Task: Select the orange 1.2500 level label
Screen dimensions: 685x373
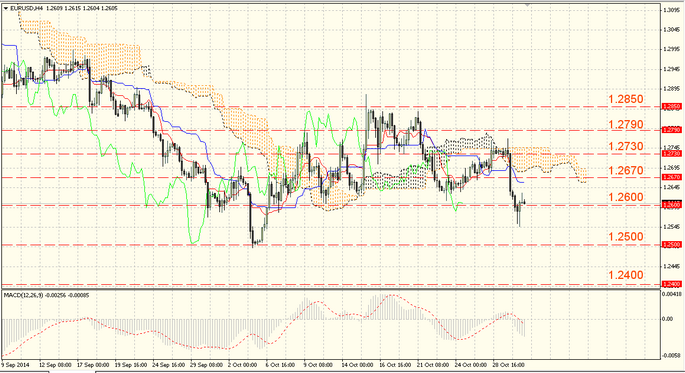Action: [626, 237]
